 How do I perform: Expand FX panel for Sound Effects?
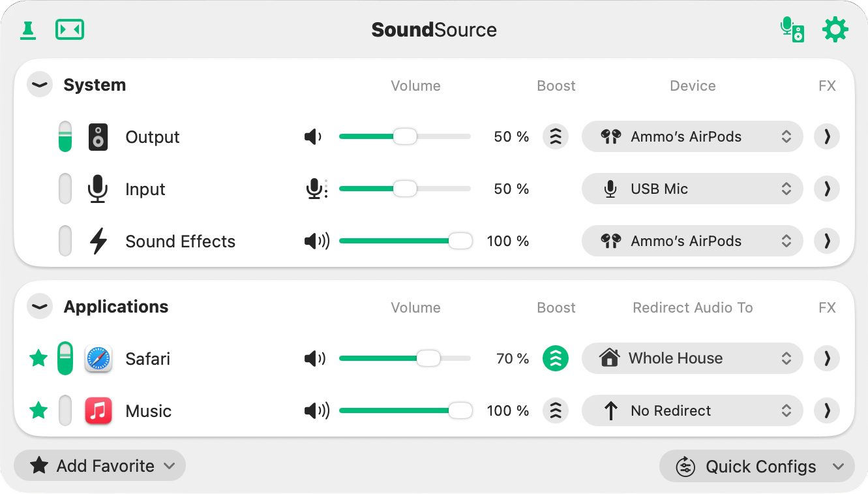[827, 241]
